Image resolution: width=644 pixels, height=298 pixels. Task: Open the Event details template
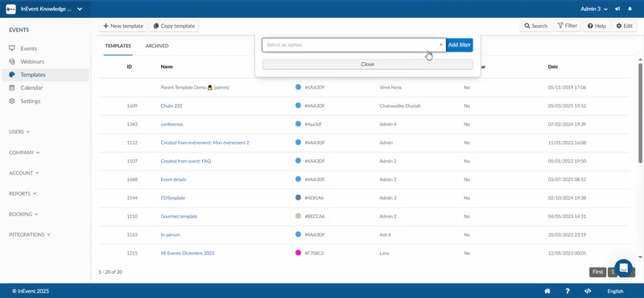[173, 180]
